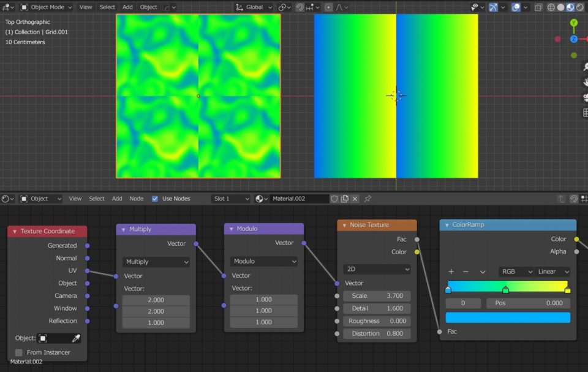Open the ColorRamp interpolation dropdown showing Linear
The image size is (588, 372).
pos(551,271)
